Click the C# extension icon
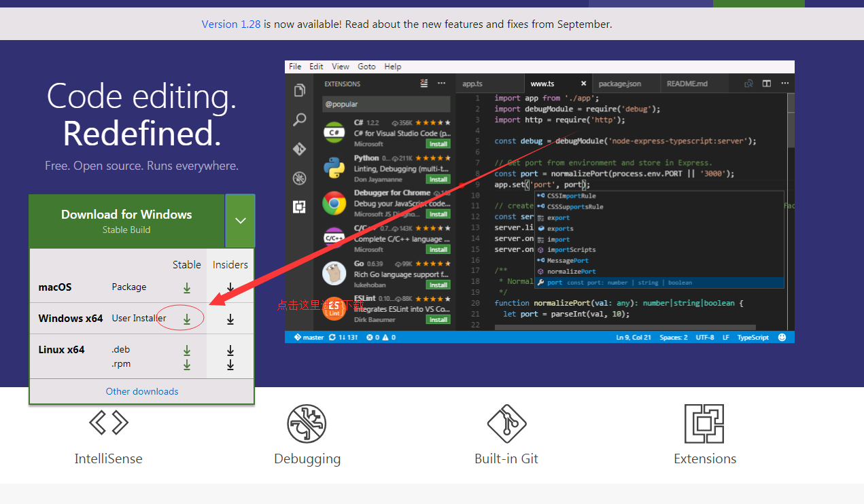Viewport: 864px width, 504px height. click(x=334, y=132)
